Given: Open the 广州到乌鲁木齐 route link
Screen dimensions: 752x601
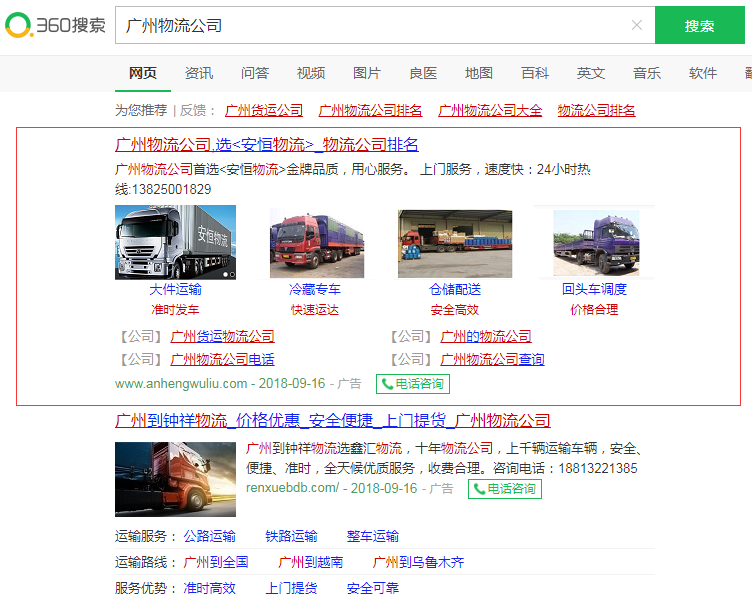Looking at the screenshot, I should 418,562.
